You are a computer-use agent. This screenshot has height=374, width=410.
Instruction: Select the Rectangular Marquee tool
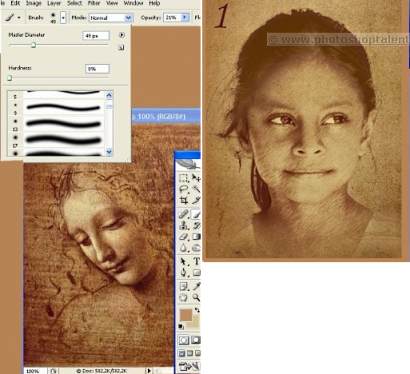[x=183, y=178]
